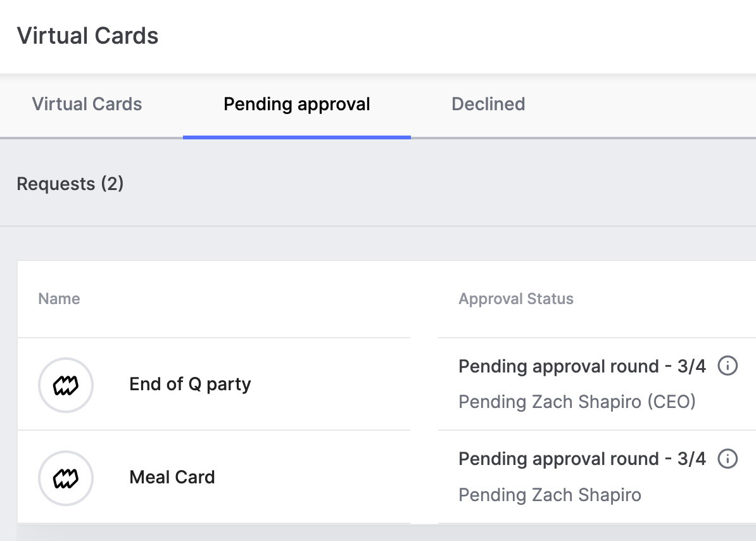Click the Requests (2) heading
The height and width of the screenshot is (541, 756).
(x=70, y=184)
